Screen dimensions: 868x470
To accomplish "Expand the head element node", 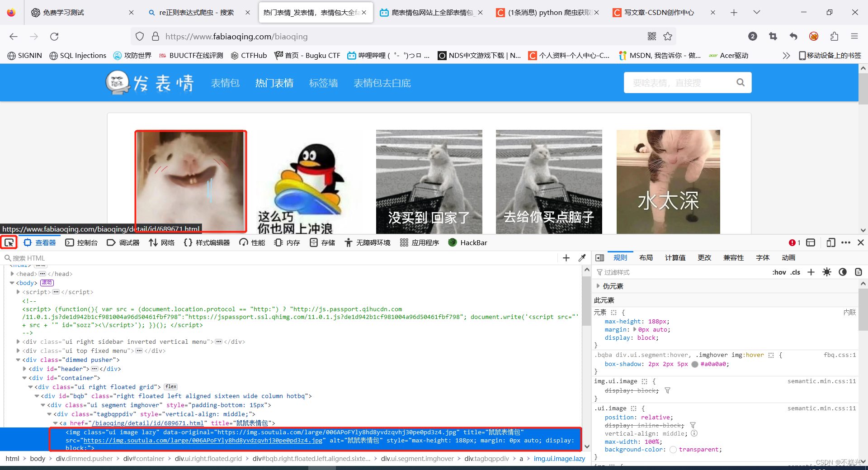I will tap(12, 274).
